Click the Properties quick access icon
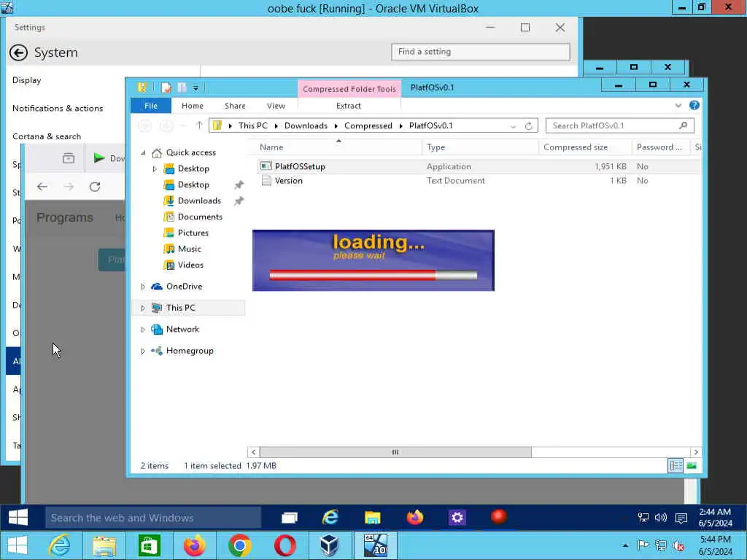 coord(166,87)
